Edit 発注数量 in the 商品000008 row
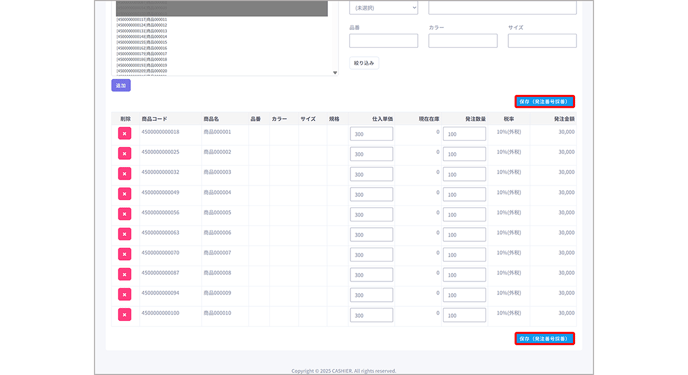Image resolution: width=688 pixels, height=375 pixels. pyautogui.click(x=464, y=275)
